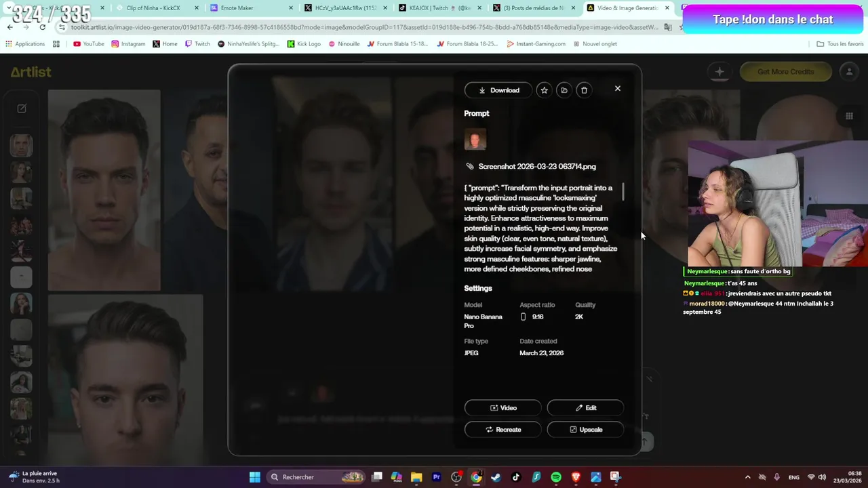Screen dimensions: 868x488
Task: Click the Edit button
Action: 585,408
